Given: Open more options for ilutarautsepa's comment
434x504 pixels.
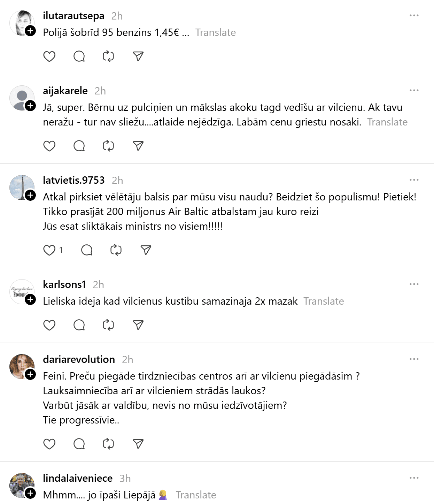Looking at the screenshot, I should pos(414,16).
